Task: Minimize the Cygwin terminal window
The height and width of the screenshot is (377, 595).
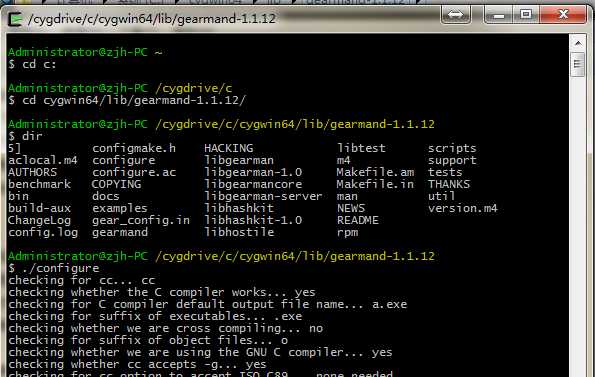Action: [499, 15]
